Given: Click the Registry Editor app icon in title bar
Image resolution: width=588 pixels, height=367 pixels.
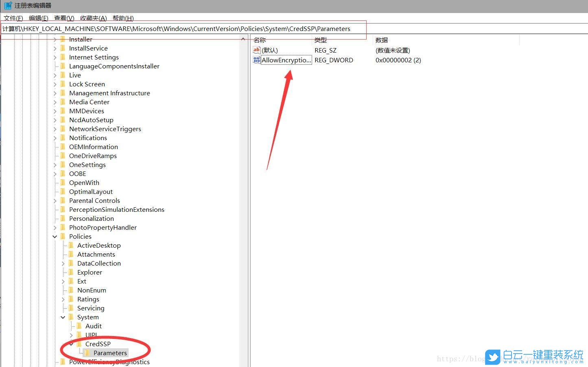Looking at the screenshot, I should tap(8, 5).
